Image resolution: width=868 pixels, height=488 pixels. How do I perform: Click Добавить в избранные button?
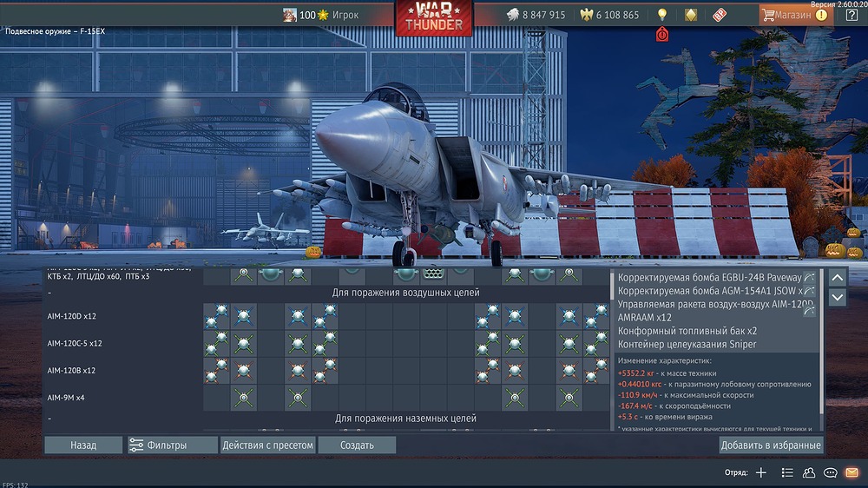coord(771,445)
